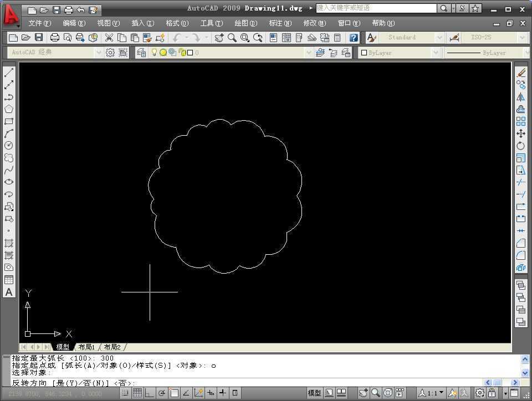532x401 pixels.
Task: Open the ByLayer linetype dropdown
Action: click(x=526, y=53)
